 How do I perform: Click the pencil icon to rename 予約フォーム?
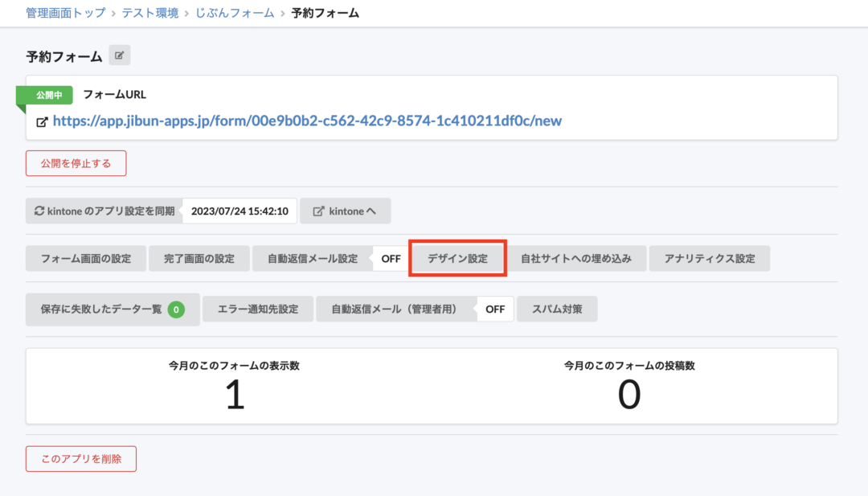click(x=119, y=55)
